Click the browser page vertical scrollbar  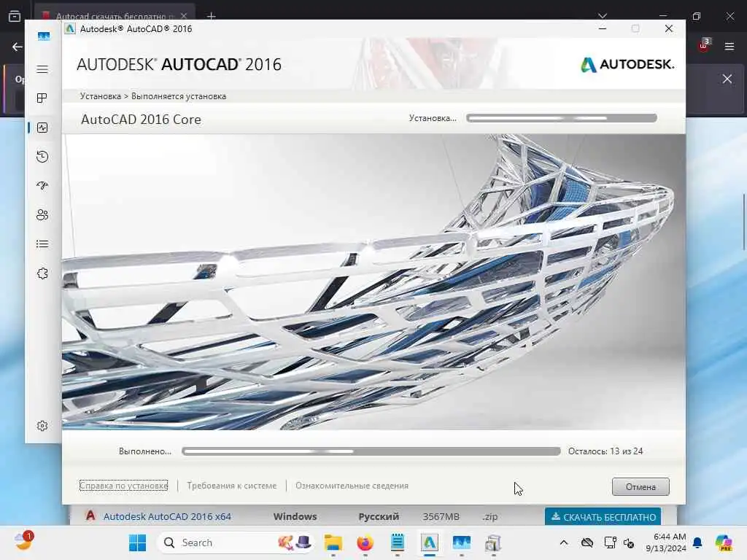point(743,222)
